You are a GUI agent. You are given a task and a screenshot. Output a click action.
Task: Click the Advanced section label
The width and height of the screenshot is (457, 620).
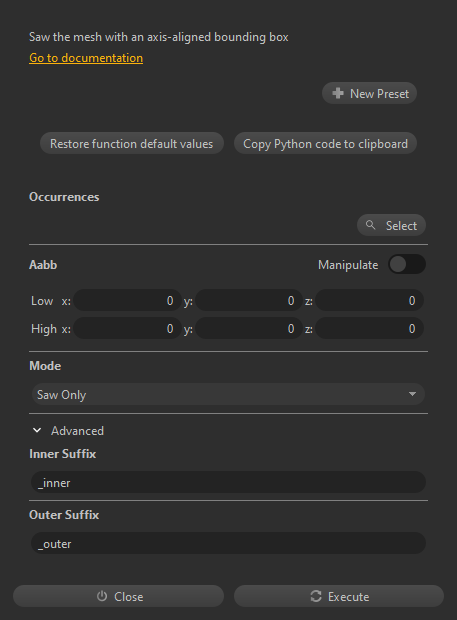pyautogui.click(x=77, y=431)
